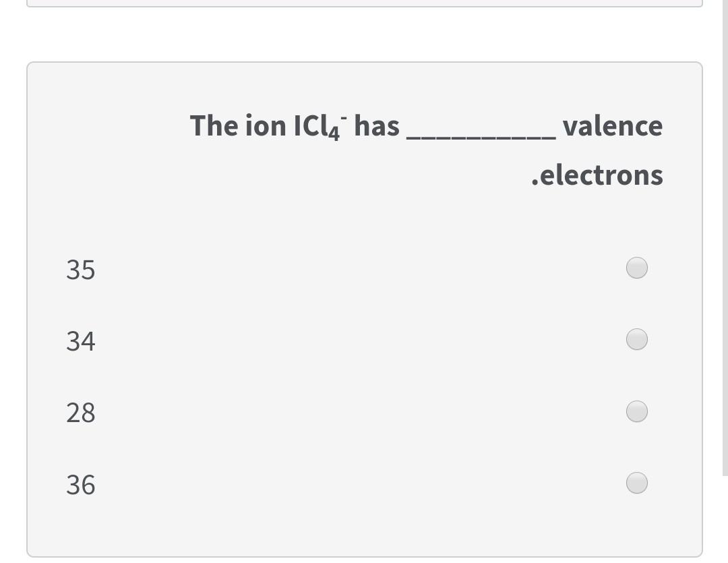Click the answer label text 36
Screen dimensions: 728x563
coord(81,485)
